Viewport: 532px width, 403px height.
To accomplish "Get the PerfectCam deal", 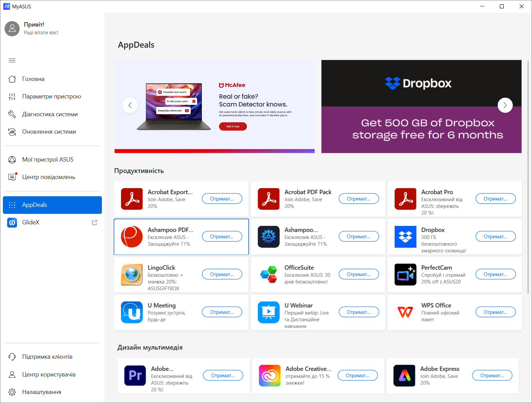I will 495,274.
